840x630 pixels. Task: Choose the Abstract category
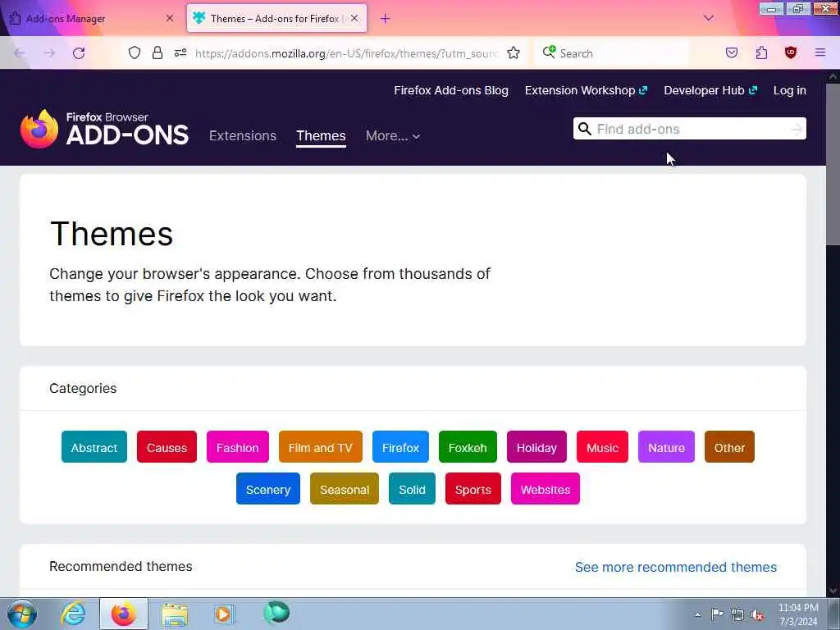94,447
